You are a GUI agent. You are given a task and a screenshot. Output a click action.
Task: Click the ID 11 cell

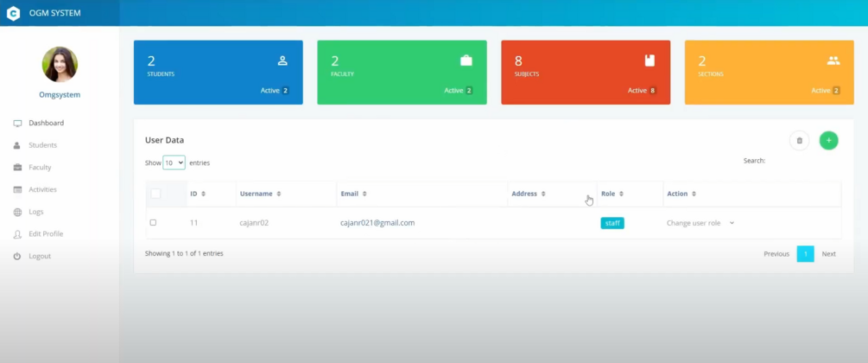pos(193,223)
